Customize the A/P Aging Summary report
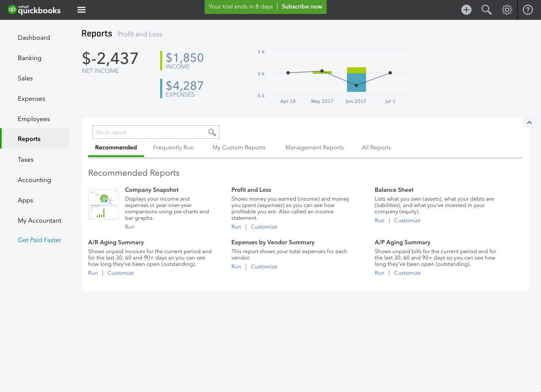Viewport: 541px width, 392px height. click(407, 273)
